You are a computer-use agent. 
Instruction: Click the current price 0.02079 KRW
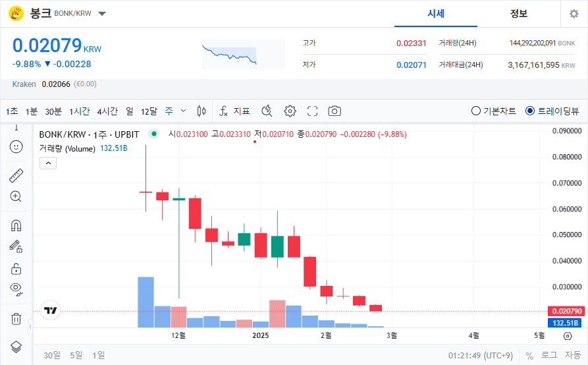[57, 45]
